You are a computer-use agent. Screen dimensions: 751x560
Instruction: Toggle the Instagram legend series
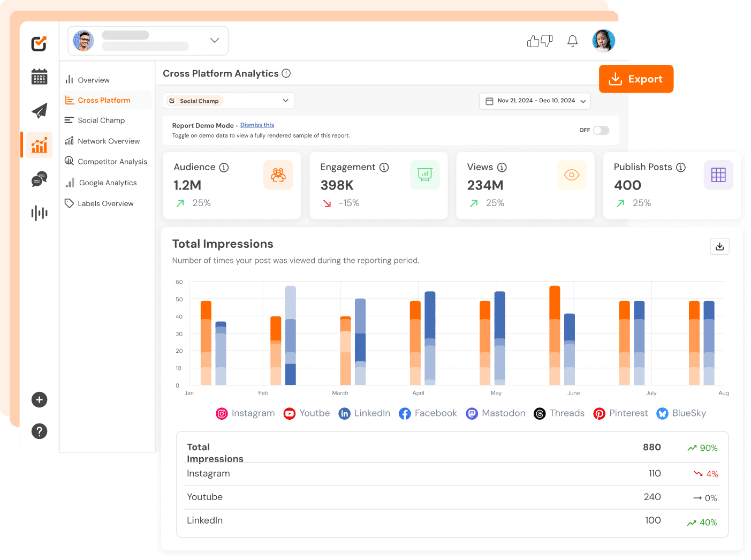[x=245, y=413]
